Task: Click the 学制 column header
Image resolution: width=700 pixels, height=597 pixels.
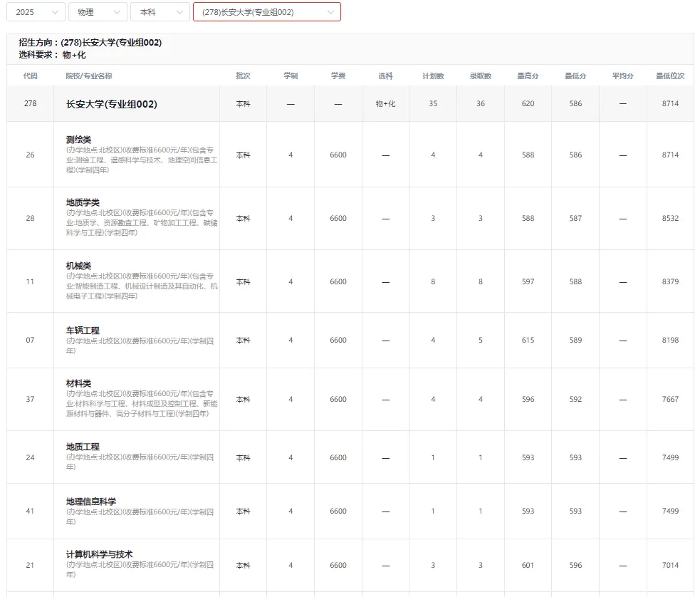Action: click(x=291, y=76)
